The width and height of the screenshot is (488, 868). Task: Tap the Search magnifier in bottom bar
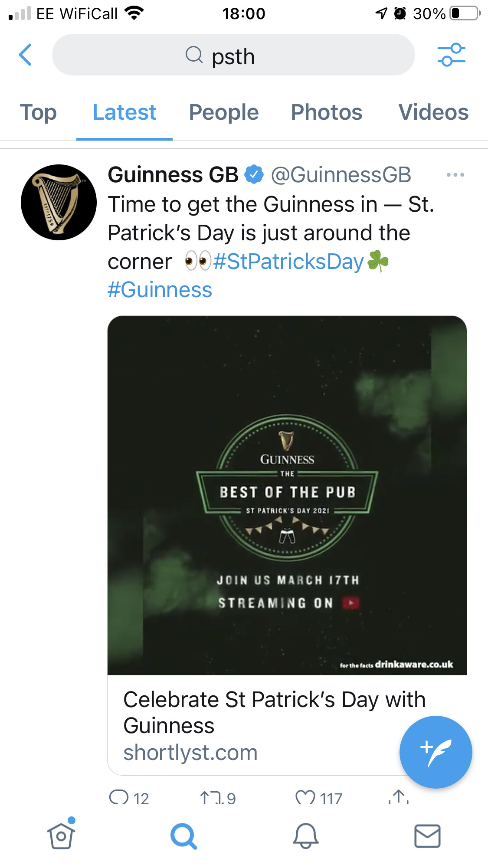coord(183,836)
